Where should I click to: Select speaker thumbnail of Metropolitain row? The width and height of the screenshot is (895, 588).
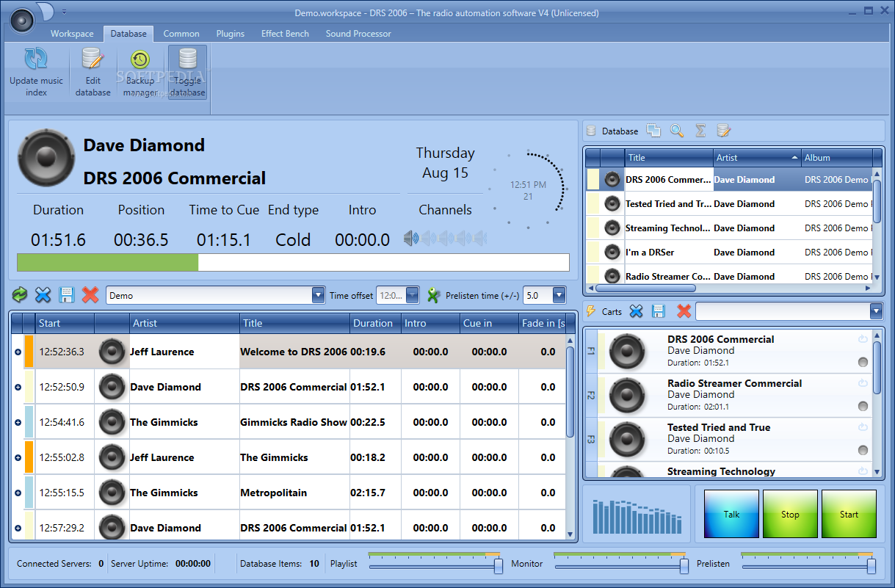click(x=112, y=493)
